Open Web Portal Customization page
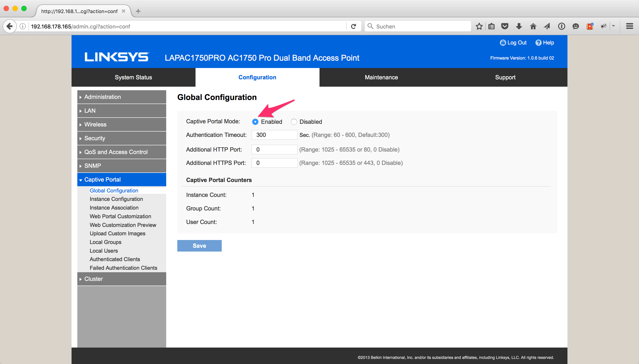Image resolution: width=639 pixels, height=364 pixels. (120, 216)
